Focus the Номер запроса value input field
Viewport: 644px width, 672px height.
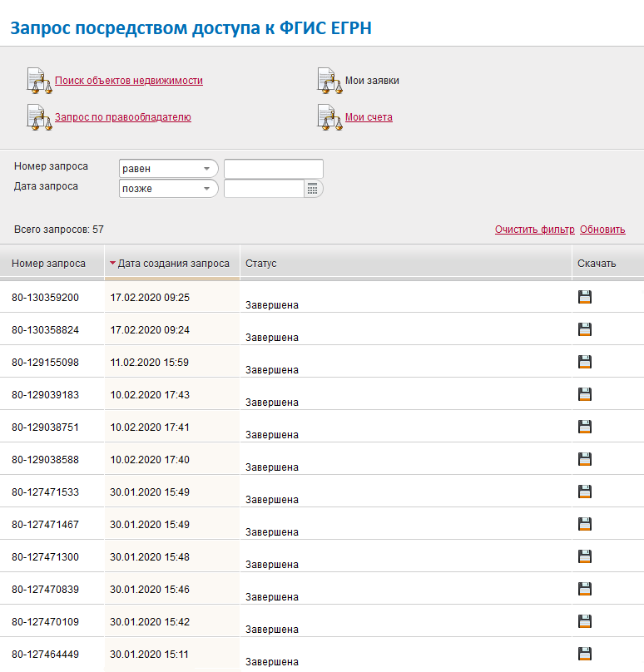[x=274, y=169]
